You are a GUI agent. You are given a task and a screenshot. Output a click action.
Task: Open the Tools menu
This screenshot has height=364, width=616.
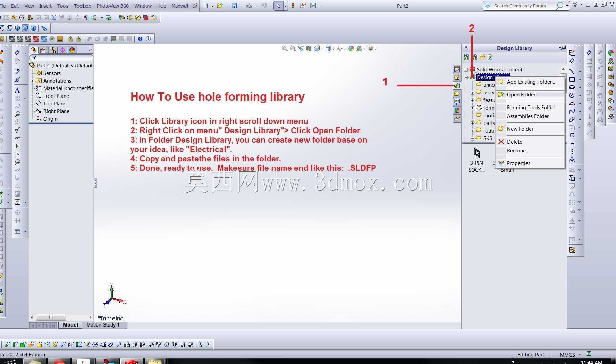point(63,6)
